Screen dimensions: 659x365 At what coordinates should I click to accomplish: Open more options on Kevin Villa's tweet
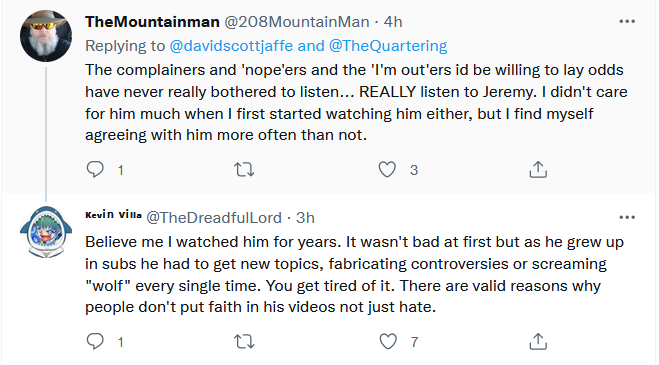627,217
